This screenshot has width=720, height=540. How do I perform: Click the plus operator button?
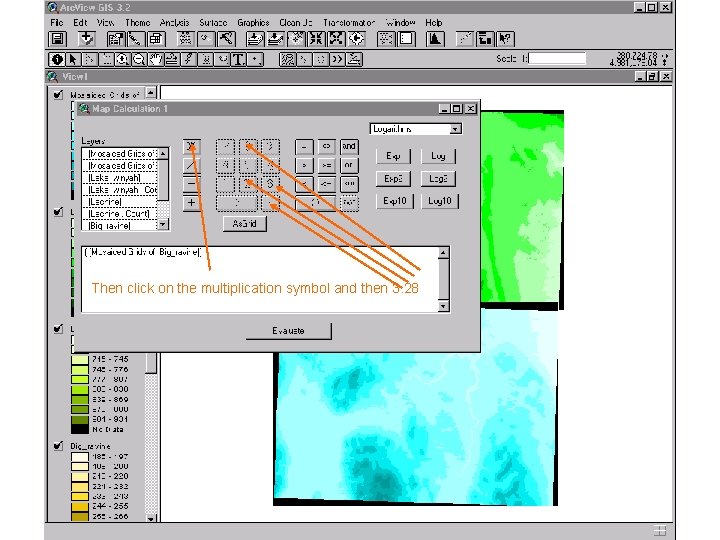pyautogui.click(x=191, y=202)
